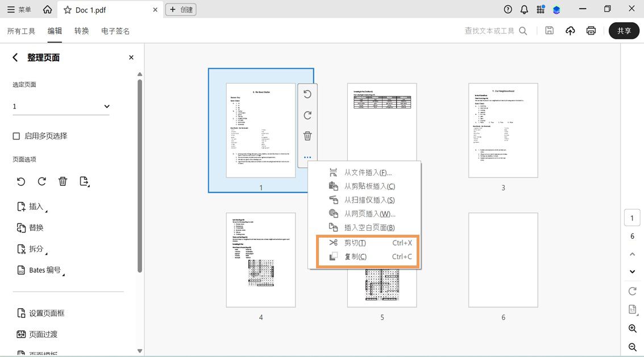点击顶部的保存文件图标

[x=549, y=30]
